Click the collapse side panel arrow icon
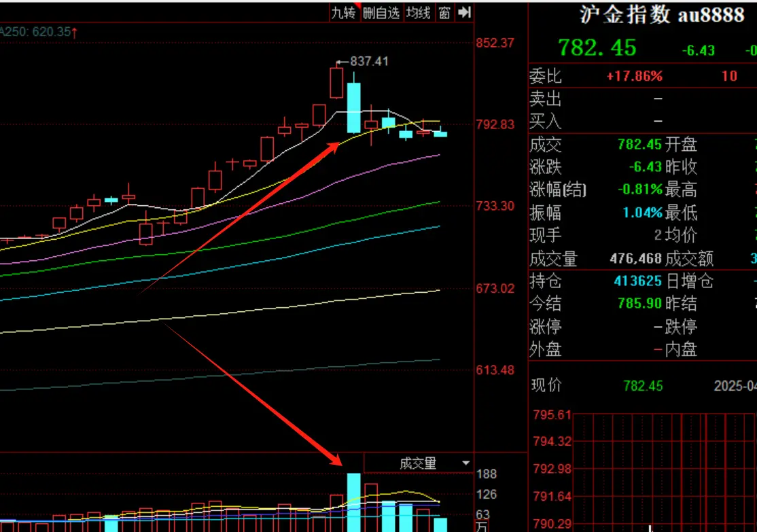Image resolution: width=757 pixels, height=532 pixels. pos(465,12)
